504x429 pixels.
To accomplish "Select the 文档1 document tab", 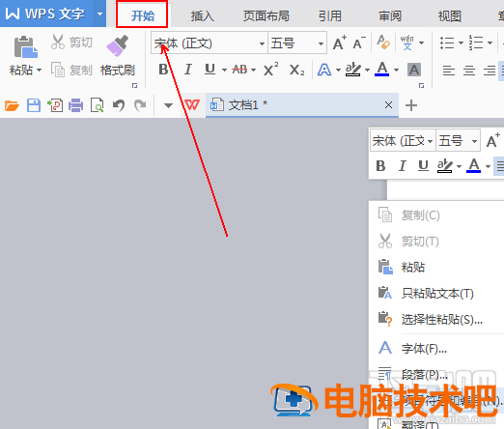I will (x=302, y=105).
